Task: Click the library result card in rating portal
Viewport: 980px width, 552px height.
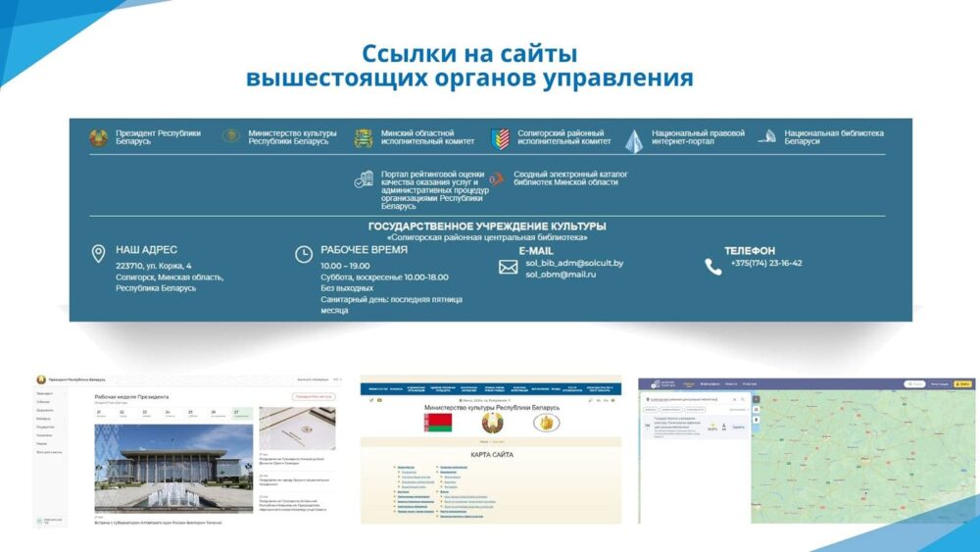Action: coord(696,427)
